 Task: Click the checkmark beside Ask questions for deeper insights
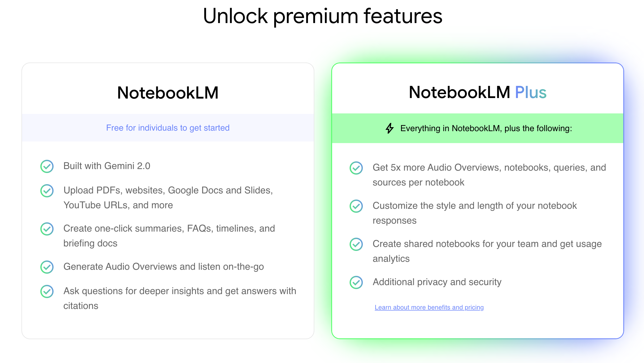click(x=47, y=291)
